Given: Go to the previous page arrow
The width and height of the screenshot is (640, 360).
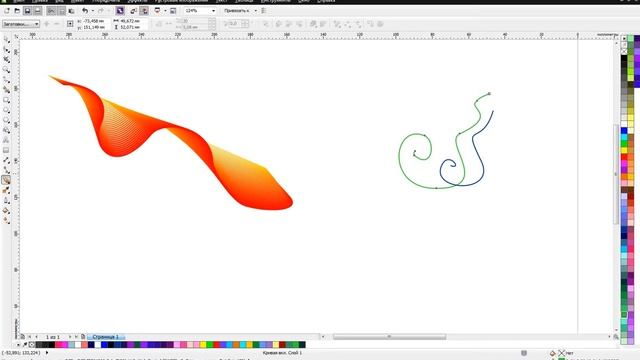Looking at the screenshot, I should pyautogui.click(x=36, y=337).
